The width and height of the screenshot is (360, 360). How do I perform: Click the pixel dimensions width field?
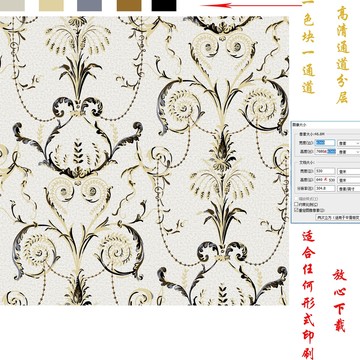pyautogui.click(x=325, y=143)
